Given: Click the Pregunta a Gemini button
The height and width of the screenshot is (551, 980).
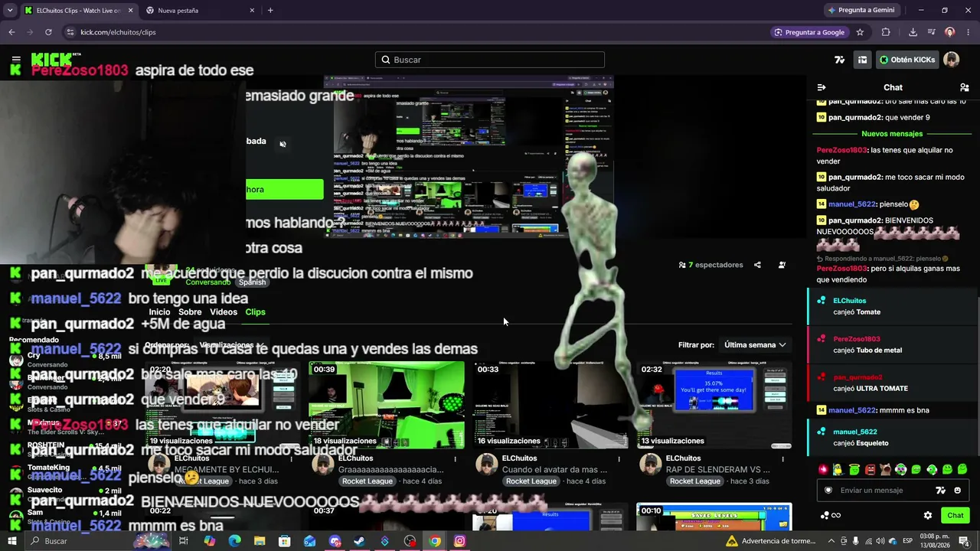Looking at the screenshot, I should pos(861,10).
